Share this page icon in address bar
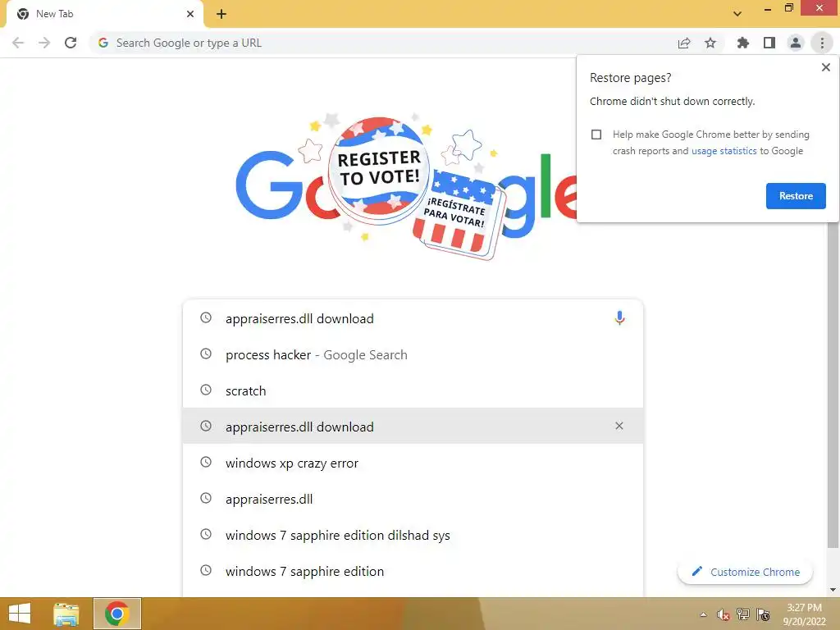 coord(684,43)
